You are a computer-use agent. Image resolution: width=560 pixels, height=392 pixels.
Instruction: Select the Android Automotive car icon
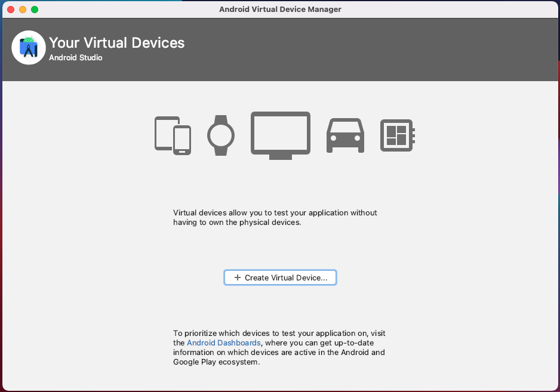pos(345,135)
